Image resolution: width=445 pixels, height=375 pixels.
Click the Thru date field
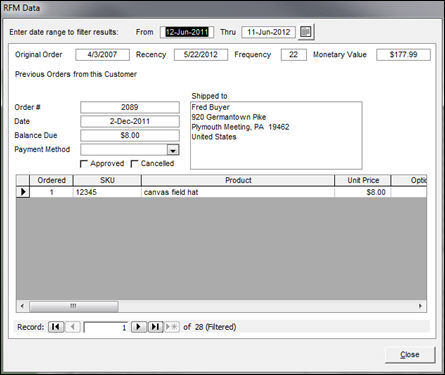pos(268,32)
